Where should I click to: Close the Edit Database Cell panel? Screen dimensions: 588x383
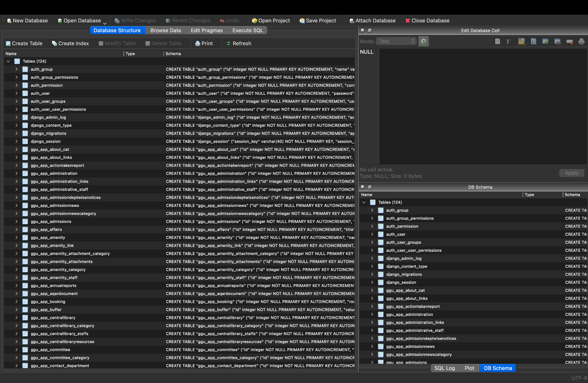pyautogui.click(x=362, y=30)
